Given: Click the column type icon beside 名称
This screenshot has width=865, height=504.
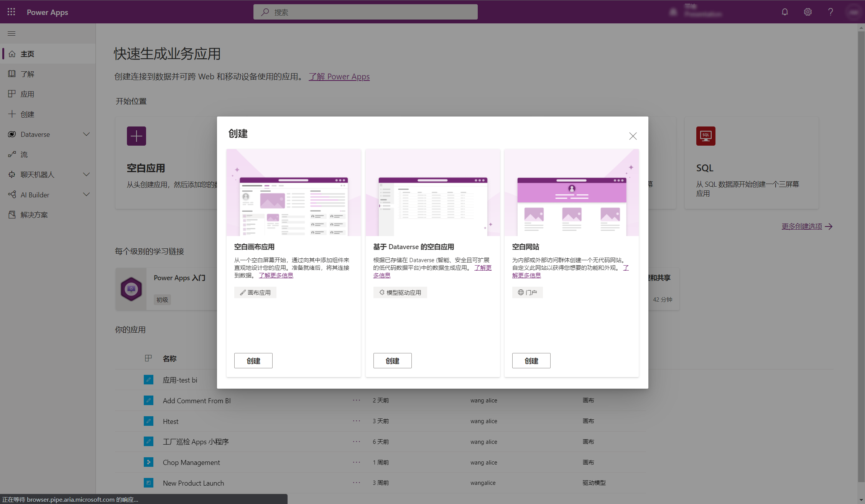Looking at the screenshot, I should [x=148, y=358].
